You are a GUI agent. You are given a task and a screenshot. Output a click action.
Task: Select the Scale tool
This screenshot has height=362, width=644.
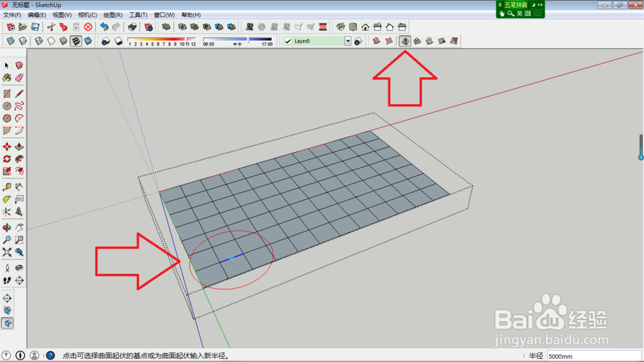point(7,171)
